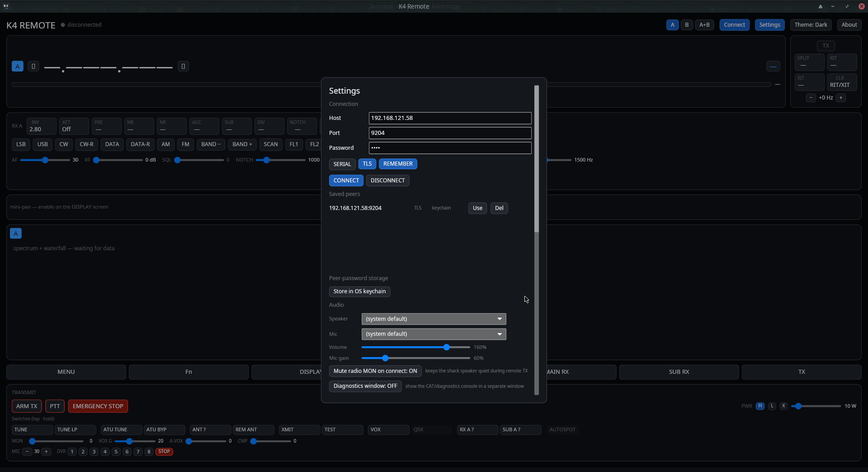Adjust the PWR power slider

816,406
